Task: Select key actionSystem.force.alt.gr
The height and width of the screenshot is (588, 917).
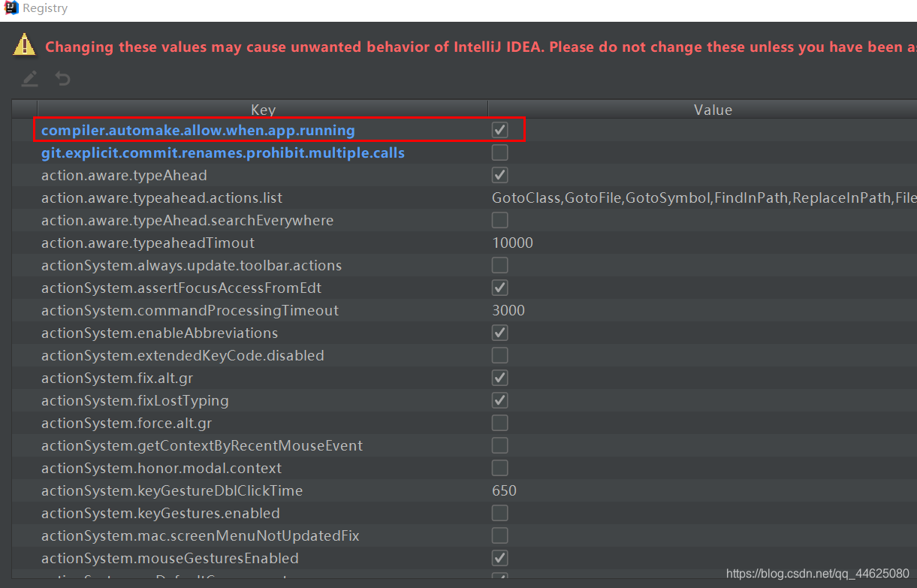Action: pos(127,423)
